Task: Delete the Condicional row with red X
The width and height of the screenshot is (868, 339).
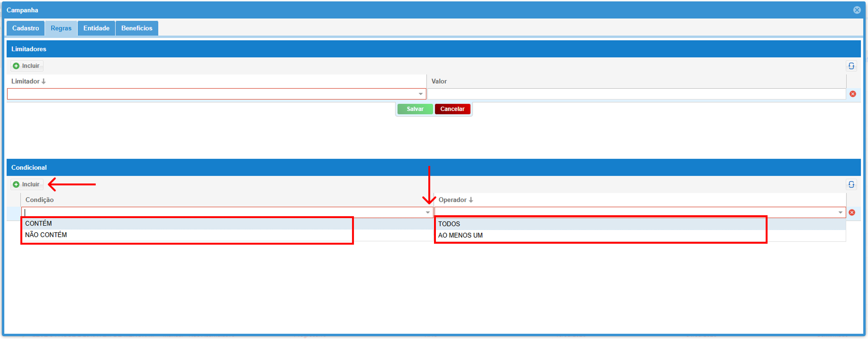Action: (852, 212)
